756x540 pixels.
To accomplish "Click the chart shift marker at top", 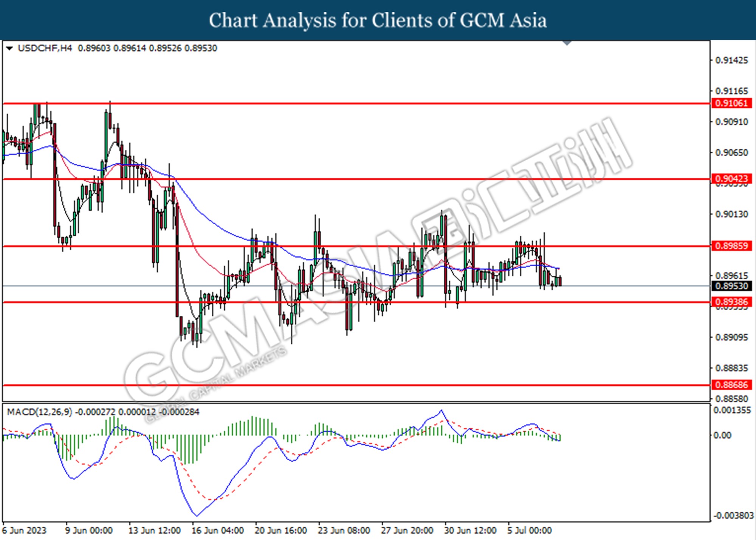I will click(x=566, y=43).
